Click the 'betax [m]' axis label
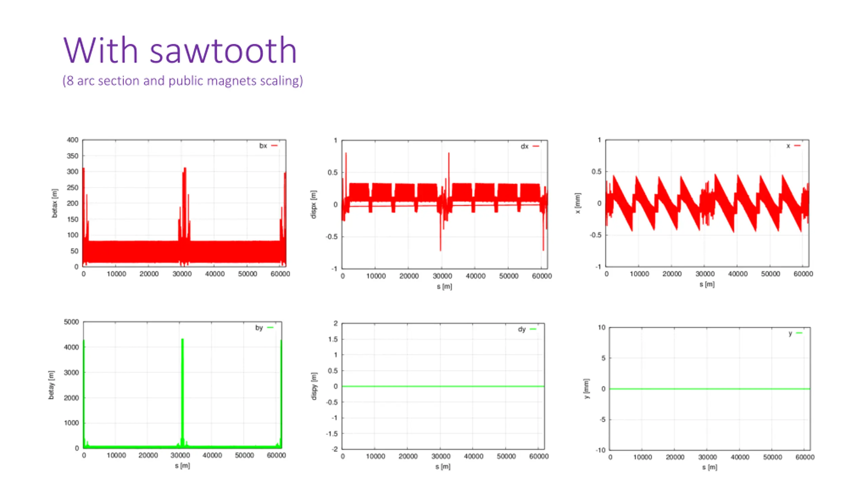This screenshot has height=488, width=868. pos(55,203)
